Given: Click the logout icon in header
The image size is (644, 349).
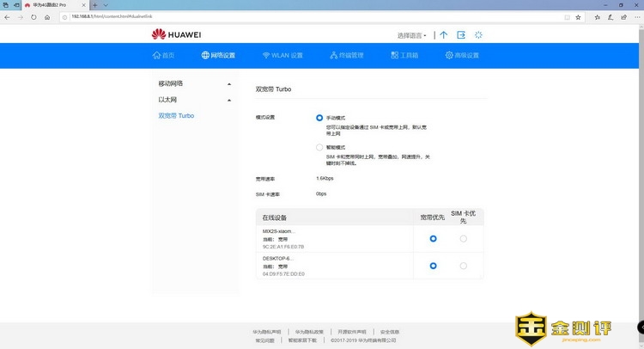Looking at the screenshot, I should 461,35.
